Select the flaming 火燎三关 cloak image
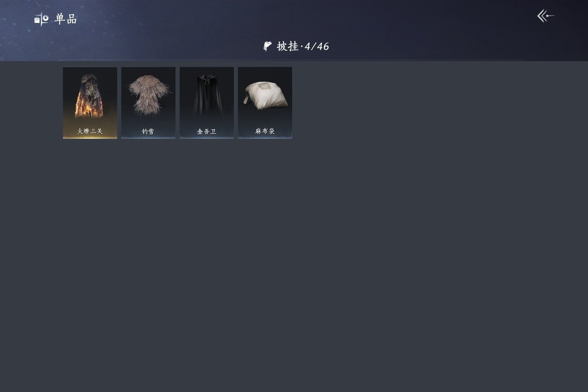 coord(90,96)
